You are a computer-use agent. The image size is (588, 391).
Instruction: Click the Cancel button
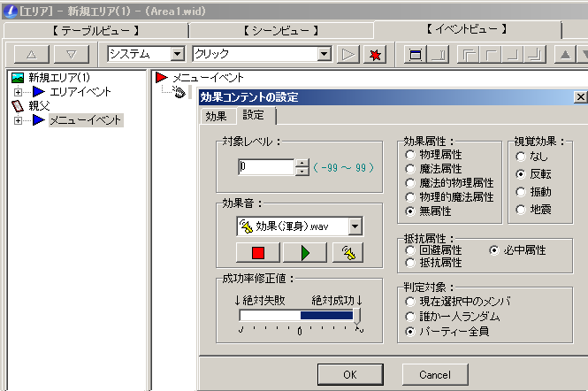coord(435,374)
